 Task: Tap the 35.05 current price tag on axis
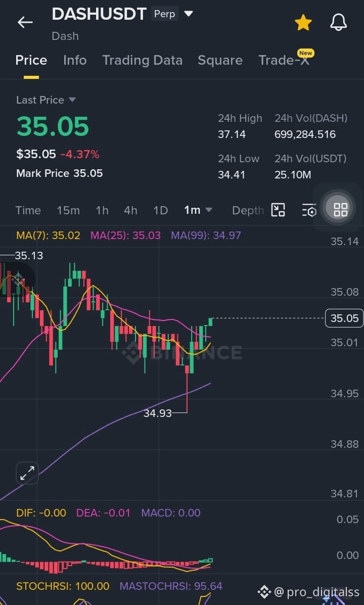tap(344, 318)
